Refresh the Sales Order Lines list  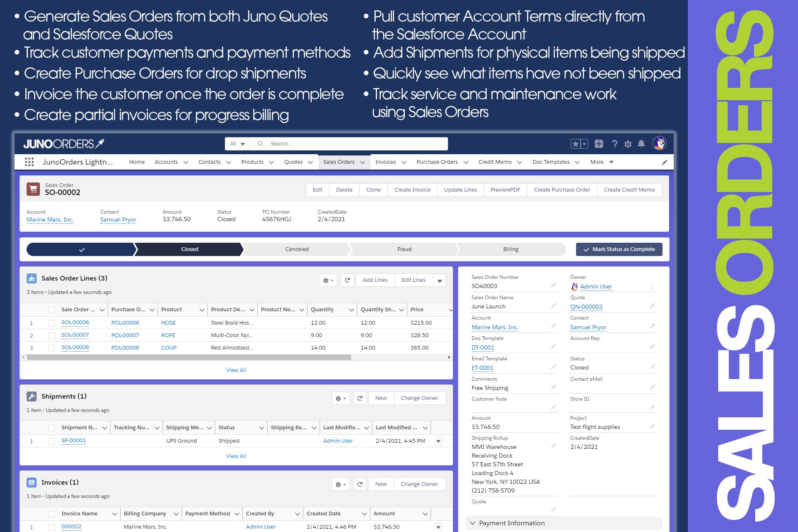347,280
